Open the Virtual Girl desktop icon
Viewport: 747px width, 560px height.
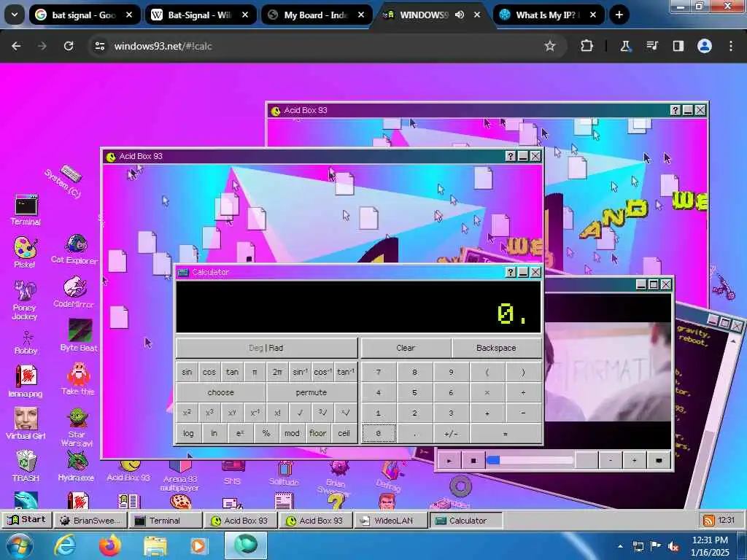pos(26,424)
